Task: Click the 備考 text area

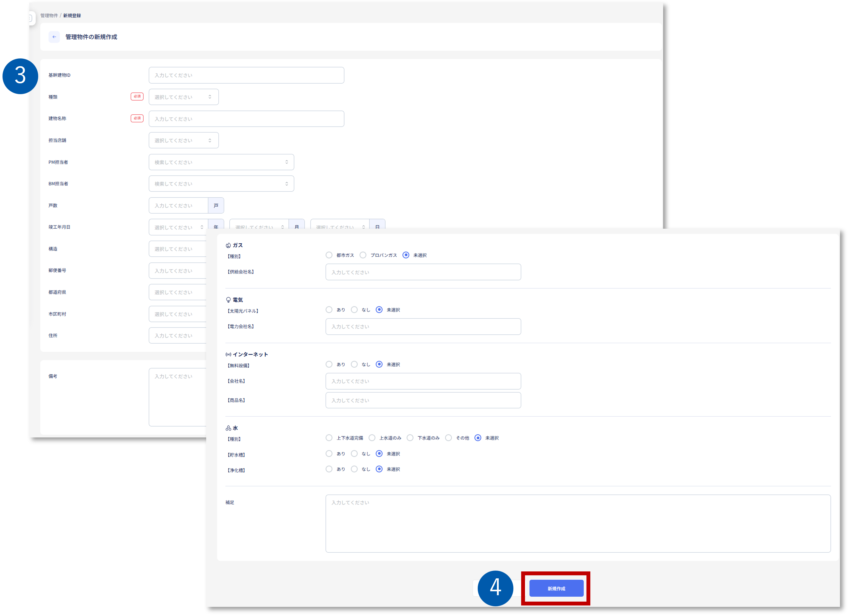Action: (178, 397)
